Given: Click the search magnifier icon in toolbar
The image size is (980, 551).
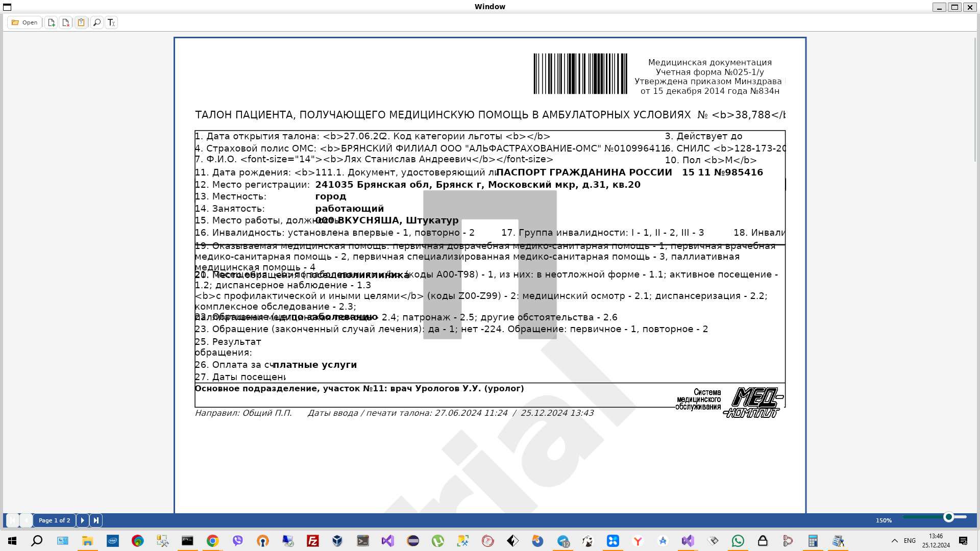Looking at the screenshot, I should (97, 22).
